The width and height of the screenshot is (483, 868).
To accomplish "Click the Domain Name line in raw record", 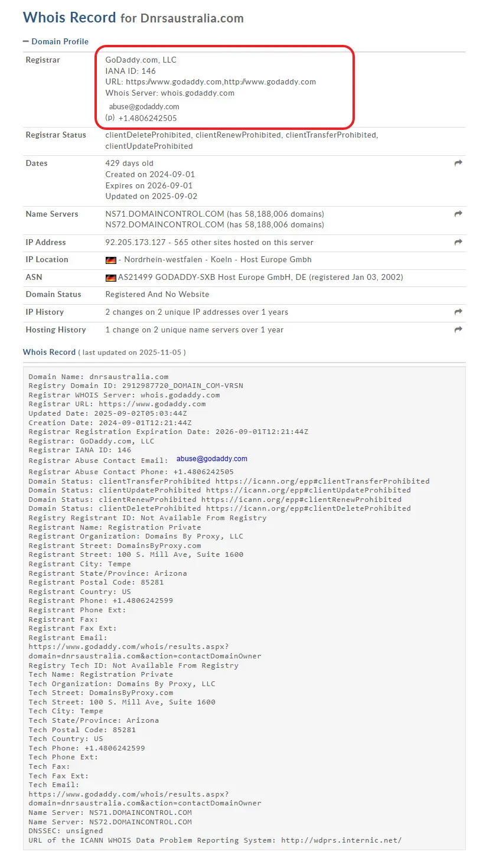I will (99, 376).
